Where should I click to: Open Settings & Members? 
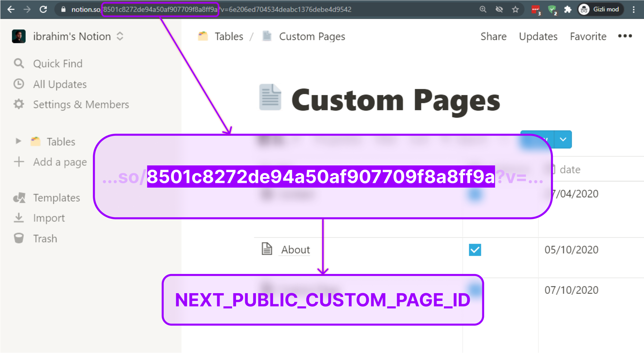pyautogui.click(x=71, y=105)
